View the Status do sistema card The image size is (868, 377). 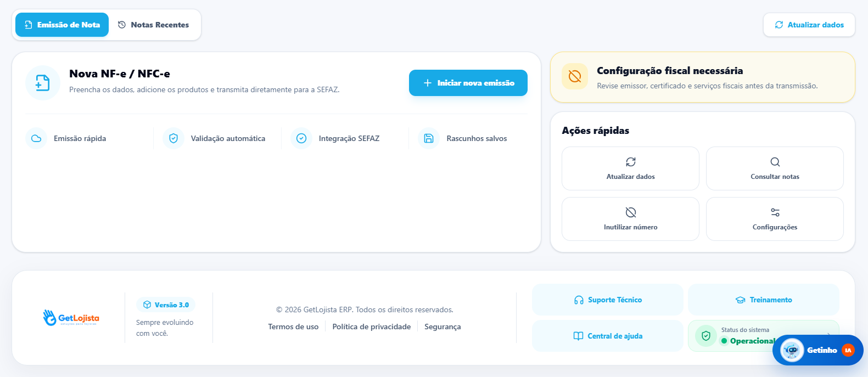tap(764, 336)
